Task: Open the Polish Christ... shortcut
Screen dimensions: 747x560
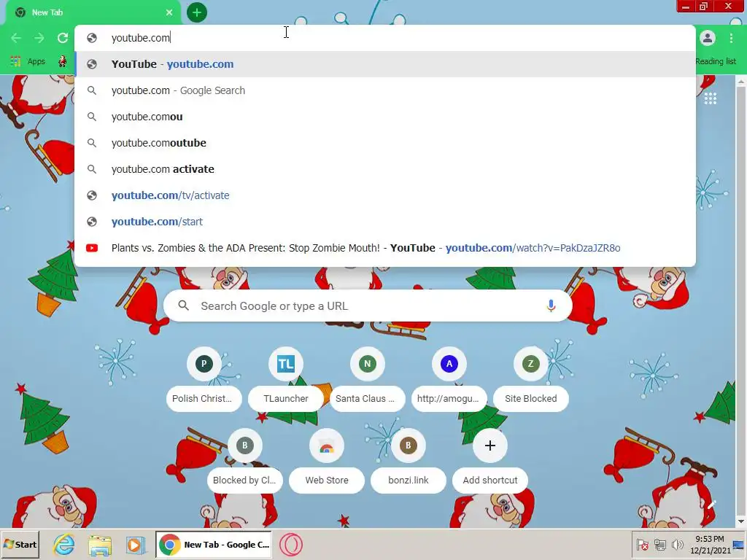Action: [x=204, y=379]
